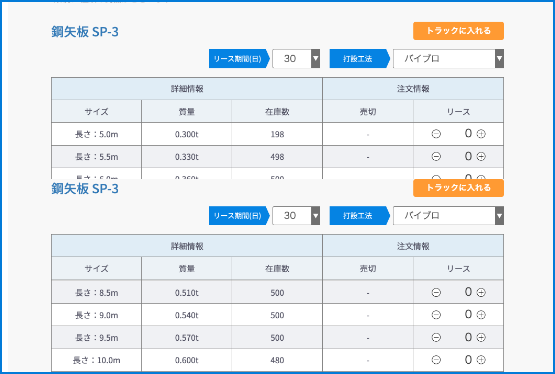This screenshot has width=555, height=374.
Task: Select the 0.510t weight value
Action: click(187, 293)
